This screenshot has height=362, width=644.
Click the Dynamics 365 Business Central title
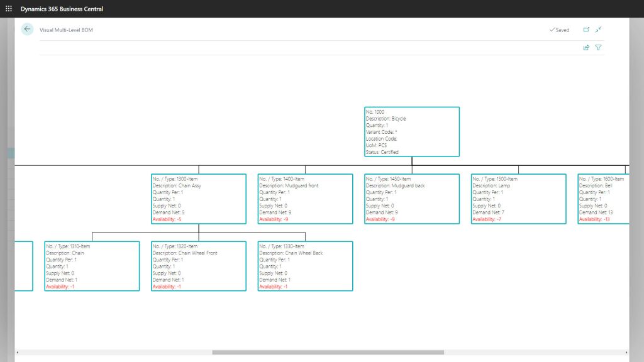click(x=61, y=8)
